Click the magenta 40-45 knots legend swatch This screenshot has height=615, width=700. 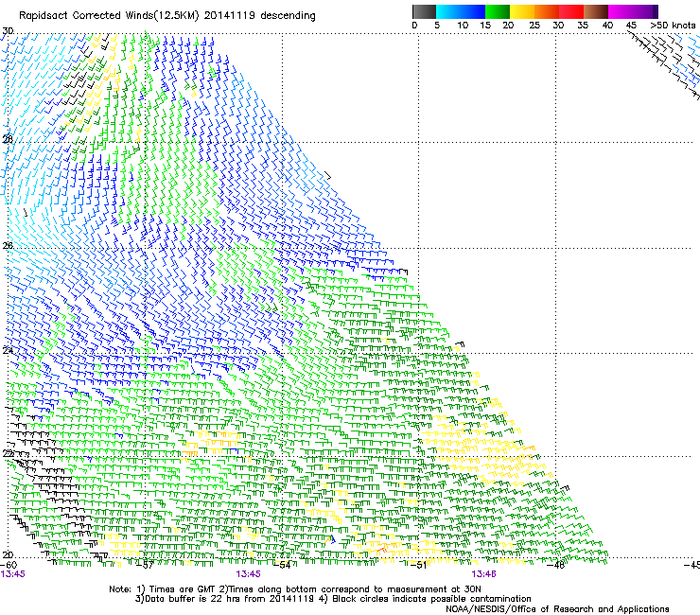tap(621, 11)
